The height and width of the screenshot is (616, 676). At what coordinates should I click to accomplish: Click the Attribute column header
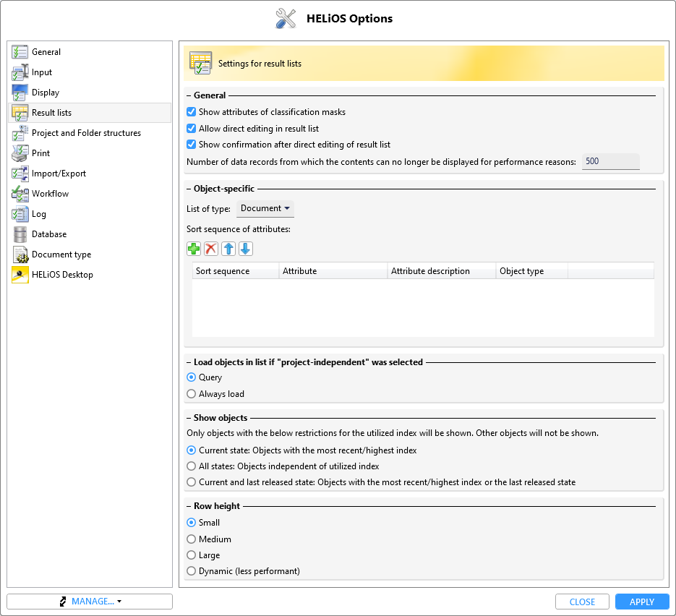(333, 271)
